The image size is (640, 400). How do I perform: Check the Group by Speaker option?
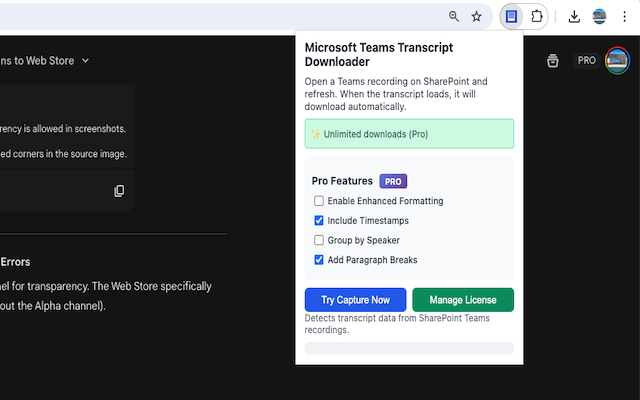[319, 240]
